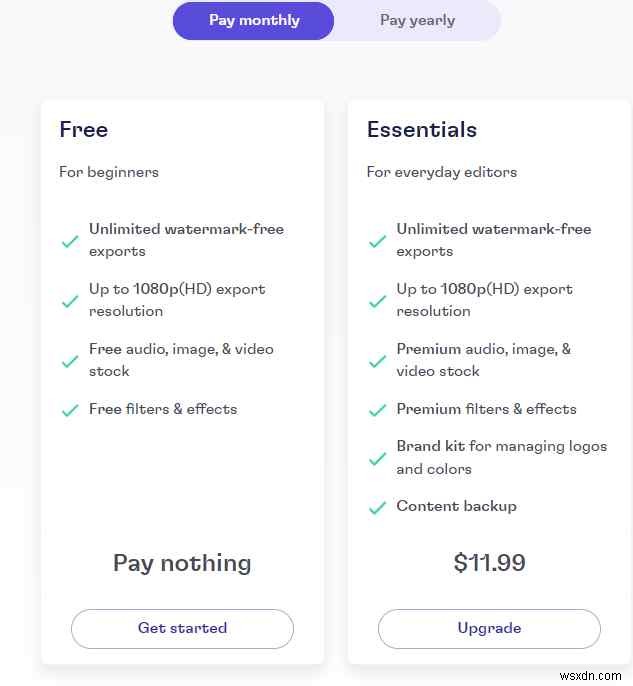Switch to Pay monthly billing
The width and height of the screenshot is (633, 686).
(x=254, y=21)
